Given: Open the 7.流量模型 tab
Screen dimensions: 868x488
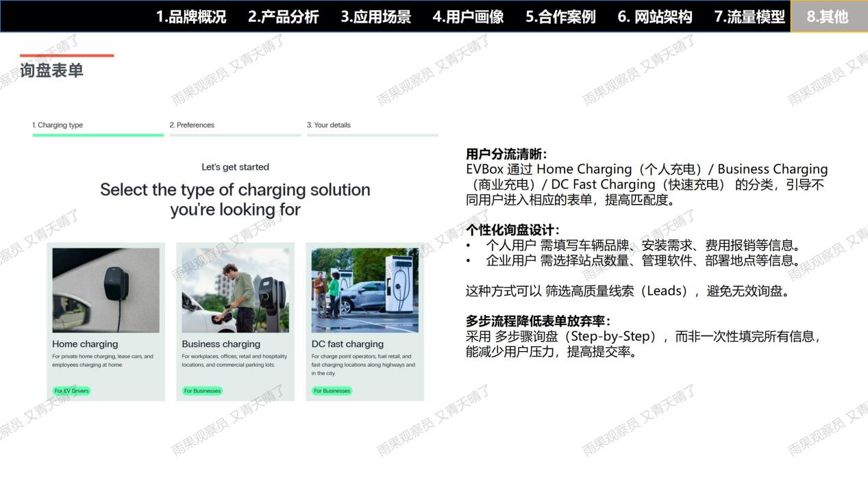Looking at the screenshot, I should point(749,16).
